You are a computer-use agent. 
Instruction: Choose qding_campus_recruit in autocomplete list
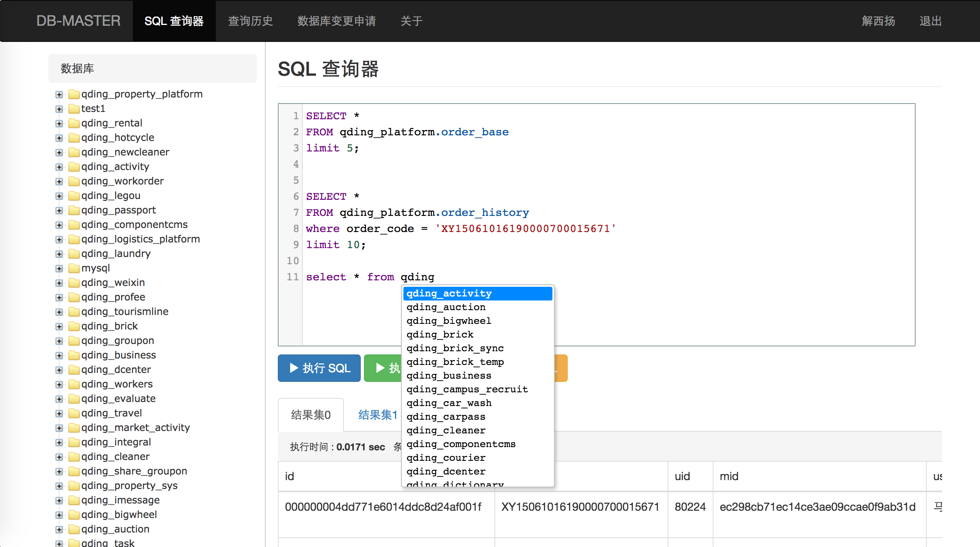(478, 390)
